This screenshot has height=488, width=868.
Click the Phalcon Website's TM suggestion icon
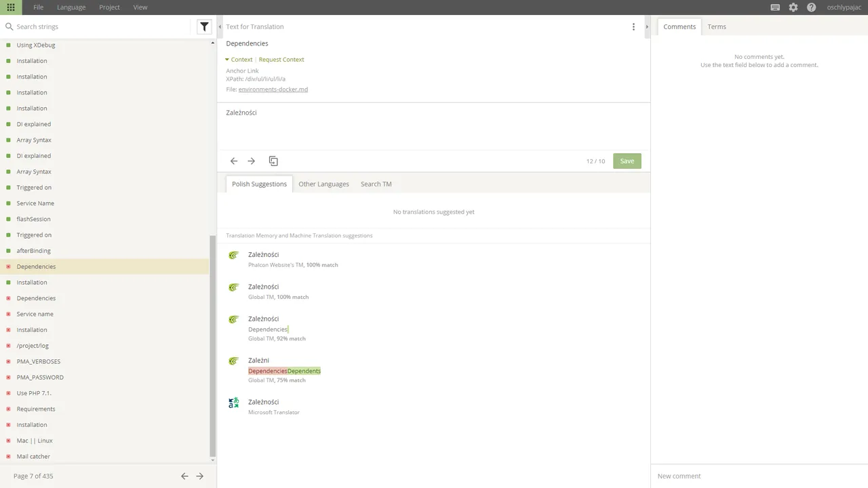[233, 256]
